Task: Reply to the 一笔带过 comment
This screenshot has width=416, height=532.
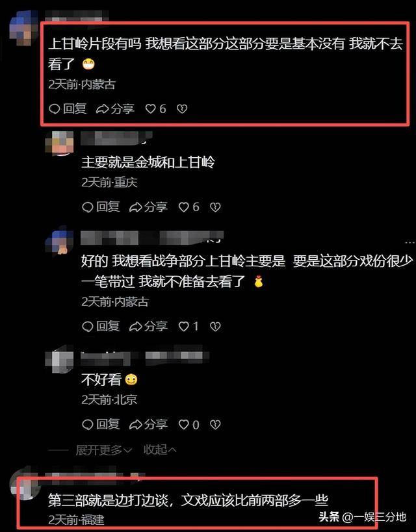Action: (x=101, y=326)
